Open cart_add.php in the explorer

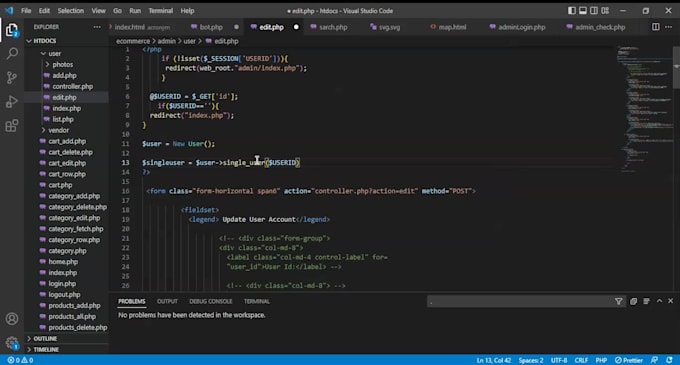67,141
